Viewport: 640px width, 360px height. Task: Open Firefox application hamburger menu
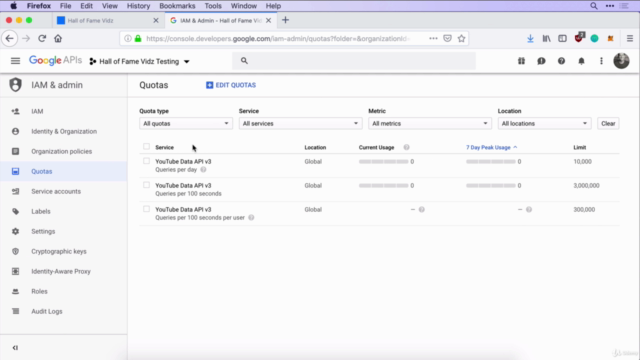point(630,38)
